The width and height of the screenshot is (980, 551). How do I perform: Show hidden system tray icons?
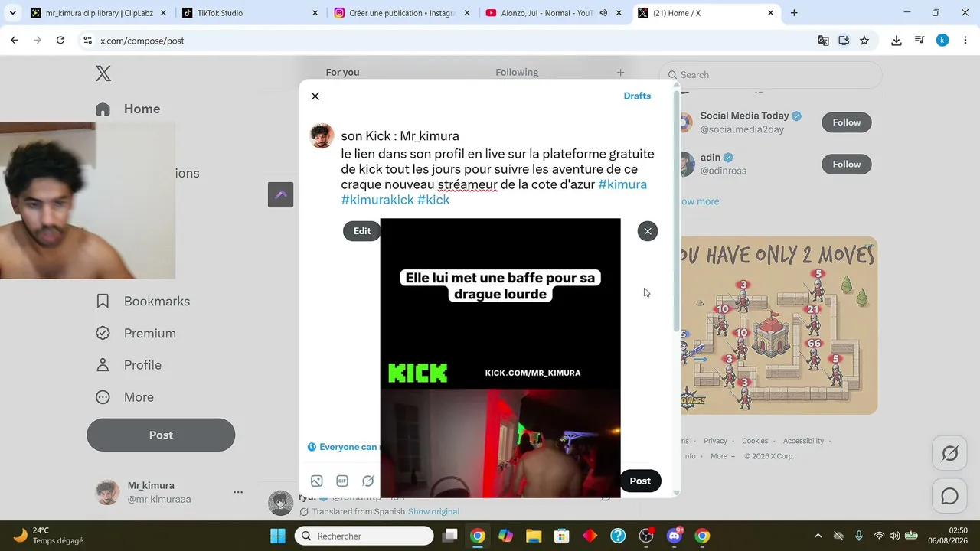point(818,536)
